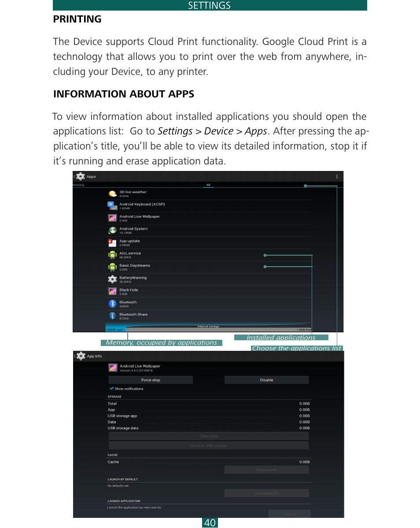Click the USB storage data row
Image resolution: width=420 pixels, height=528 pixels.
pyautogui.click(x=209, y=428)
